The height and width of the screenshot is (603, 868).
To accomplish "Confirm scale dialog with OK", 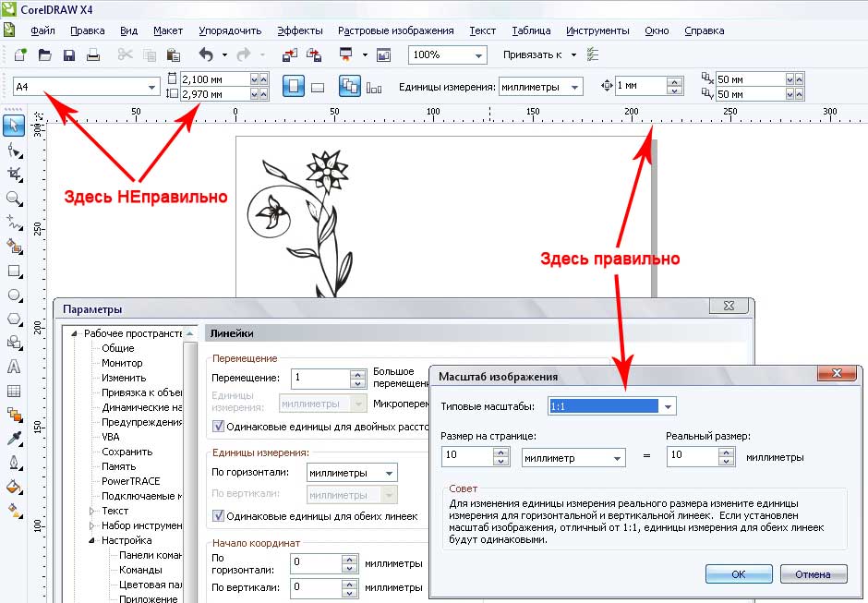I will click(739, 574).
